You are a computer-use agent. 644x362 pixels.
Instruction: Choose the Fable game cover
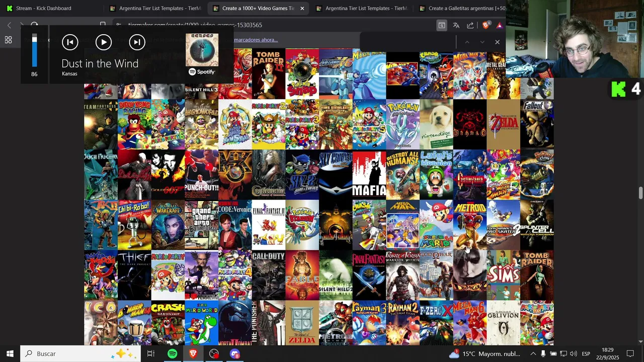point(302,275)
